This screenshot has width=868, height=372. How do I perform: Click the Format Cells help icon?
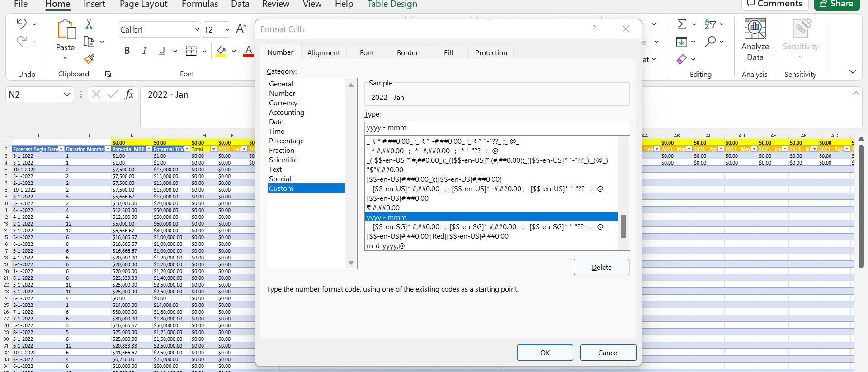point(594,29)
